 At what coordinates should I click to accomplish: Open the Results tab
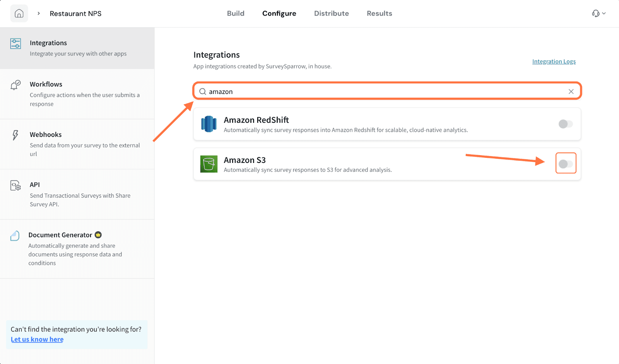[x=379, y=14]
